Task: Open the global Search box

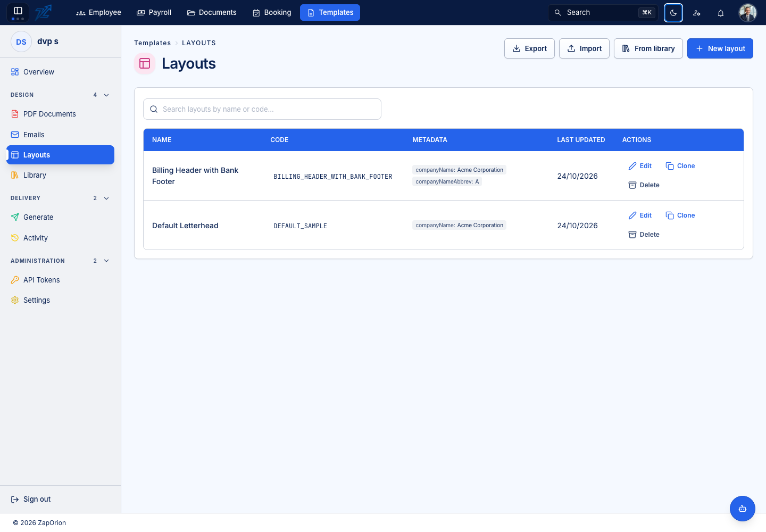Action: [603, 13]
